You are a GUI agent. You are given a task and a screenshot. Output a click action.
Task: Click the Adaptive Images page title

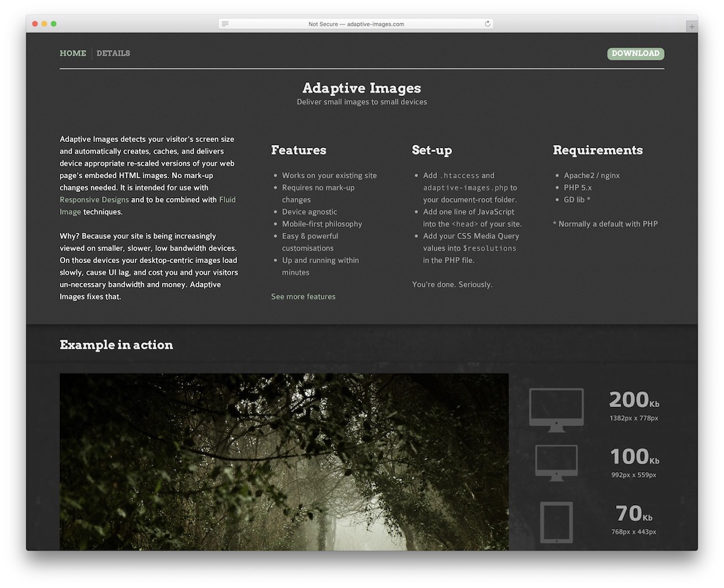(x=361, y=87)
